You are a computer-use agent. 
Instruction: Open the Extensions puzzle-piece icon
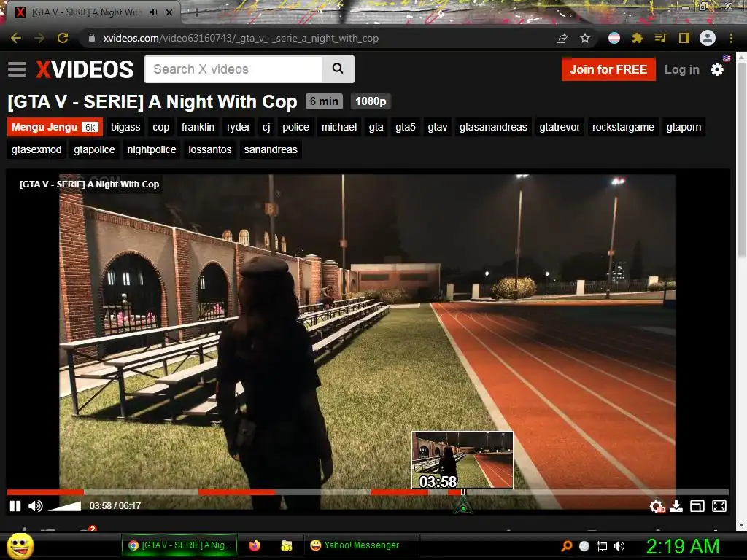point(638,38)
